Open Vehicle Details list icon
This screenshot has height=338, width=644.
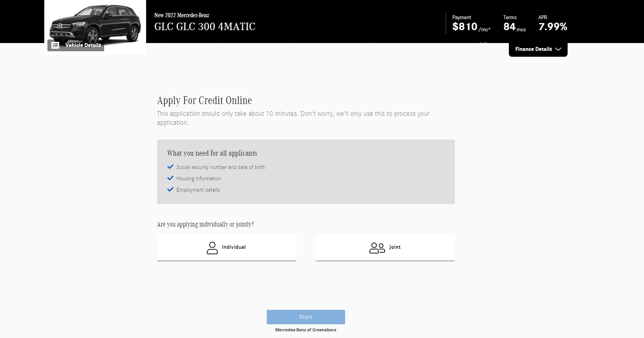point(55,45)
